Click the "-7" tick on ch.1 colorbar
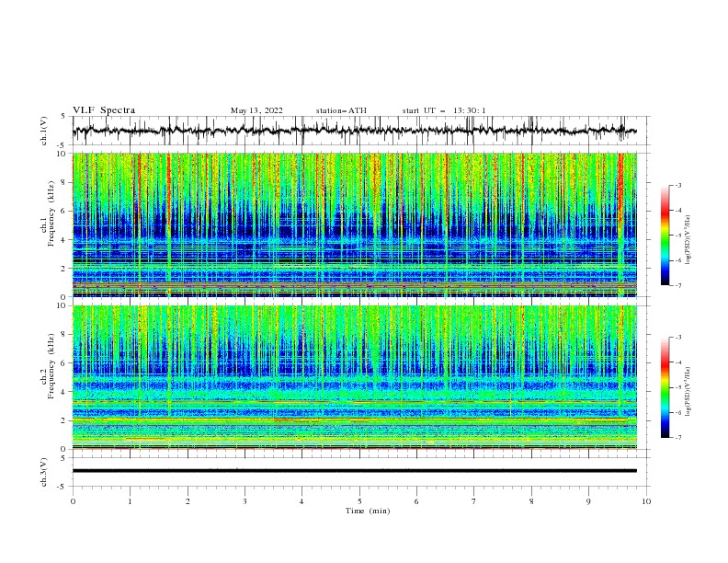Image resolution: width=728 pixels, height=563 pixels. [678, 285]
